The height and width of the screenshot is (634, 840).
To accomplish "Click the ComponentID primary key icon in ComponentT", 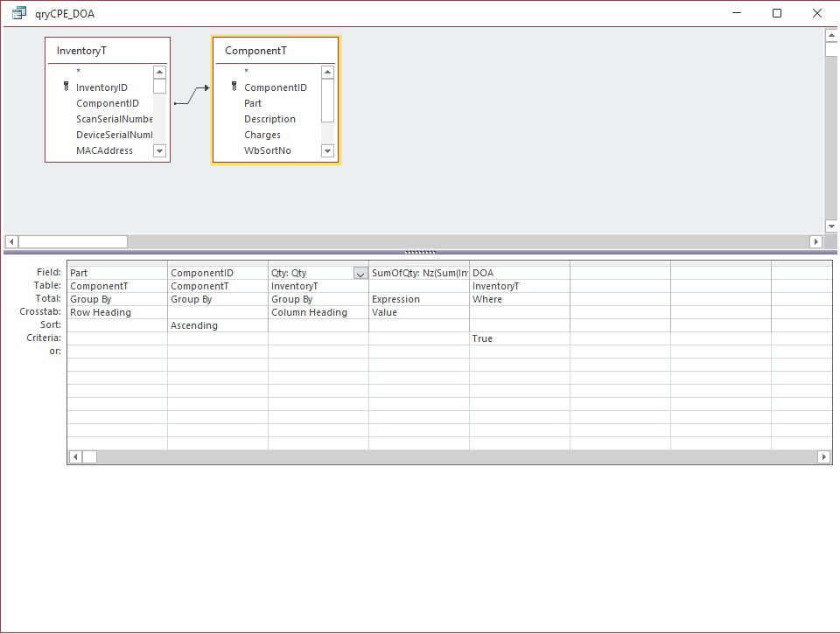I will coord(234,87).
